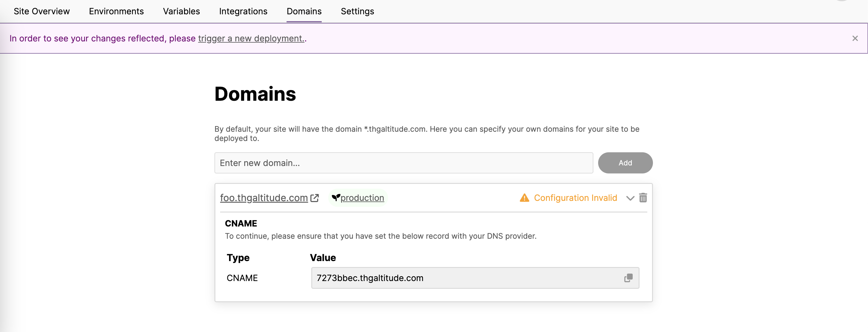Click the Domains page heading

(x=255, y=94)
